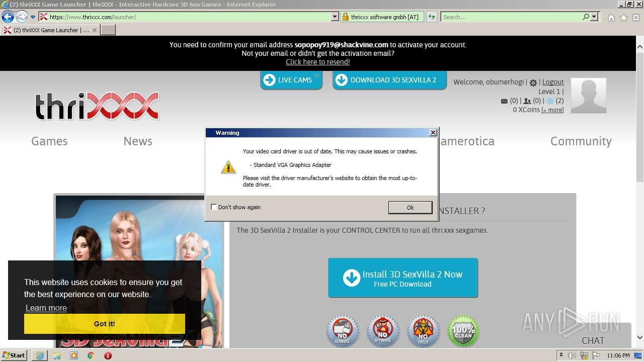Click the 11:06 PM taskbar clock
644x362 pixels.
[x=618, y=355]
